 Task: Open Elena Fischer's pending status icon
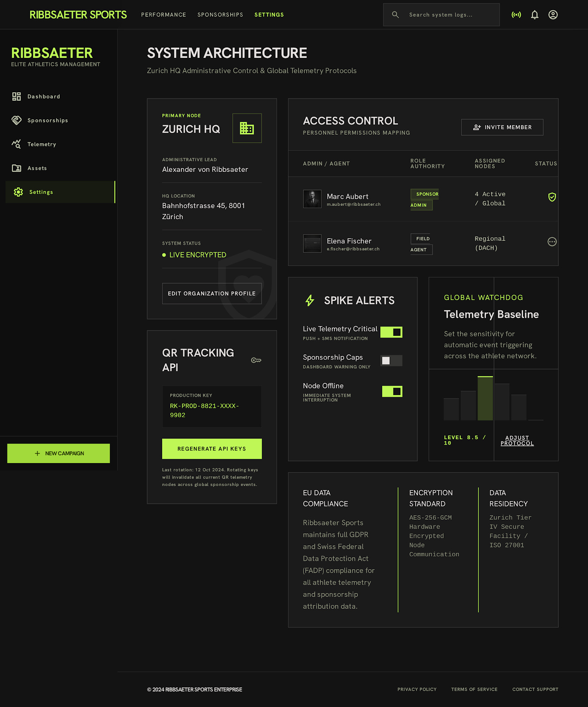(x=552, y=242)
